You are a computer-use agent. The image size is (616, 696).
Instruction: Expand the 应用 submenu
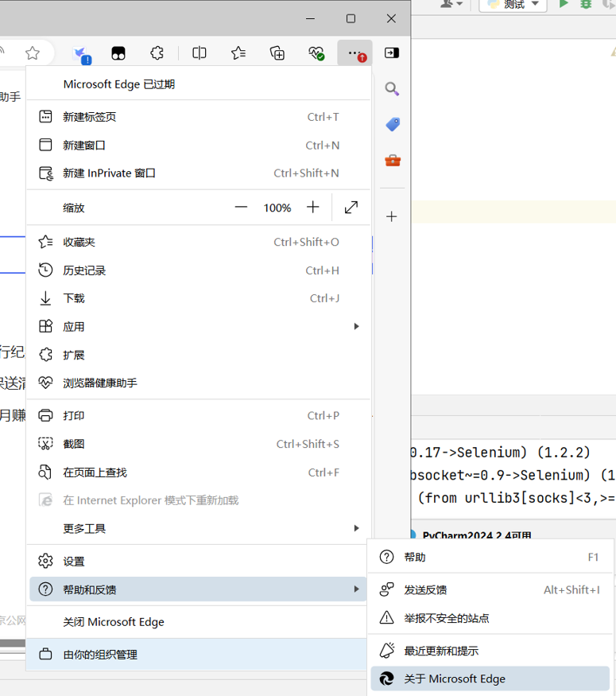click(x=198, y=327)
